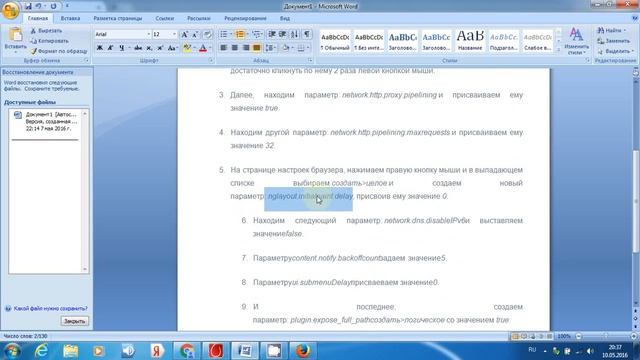The width and height of the screenshot is (640, 360).
Task: Open the Select (Выделить) menu
Action: (x=616, y=51)
